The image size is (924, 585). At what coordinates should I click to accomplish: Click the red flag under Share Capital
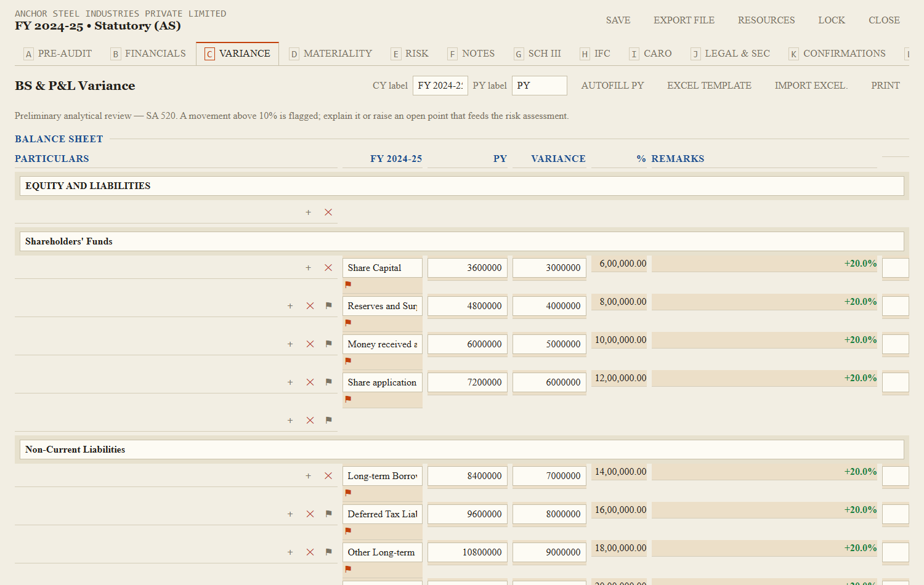pos(348,284)
